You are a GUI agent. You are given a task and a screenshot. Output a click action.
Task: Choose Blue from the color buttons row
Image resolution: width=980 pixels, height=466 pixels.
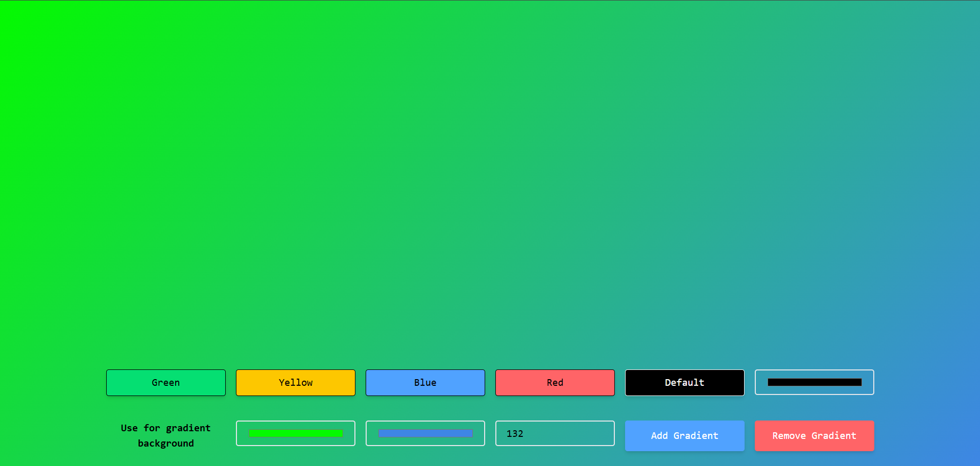tap(425, 382)
